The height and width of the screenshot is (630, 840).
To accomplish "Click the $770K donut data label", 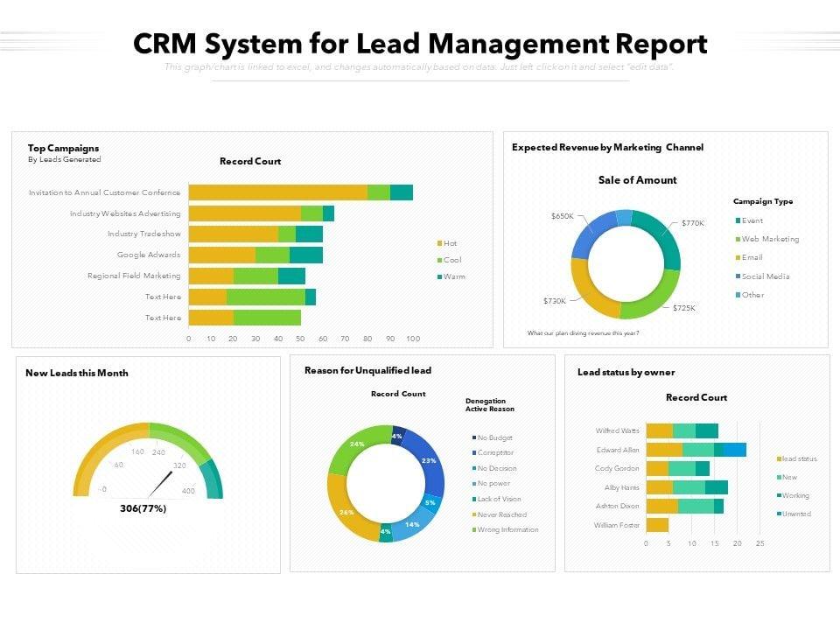I will pos(693,223).
